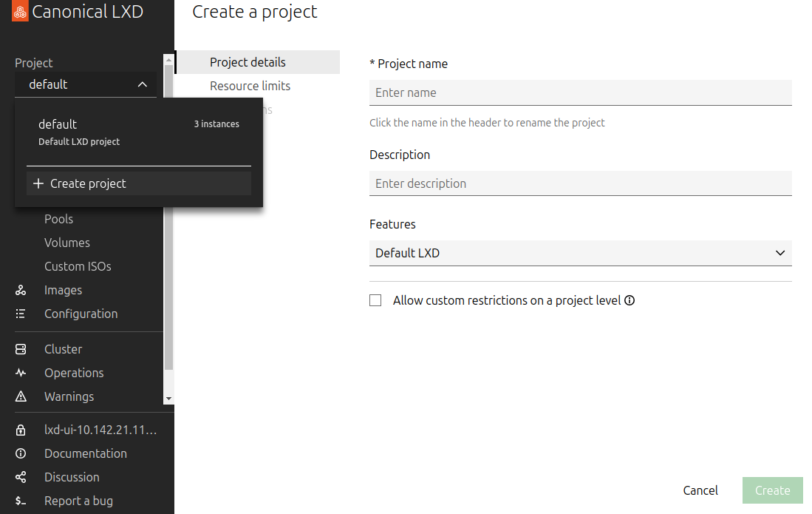Click the Configuration list icon
Screen dimensions: 812x514
[21, 314]
